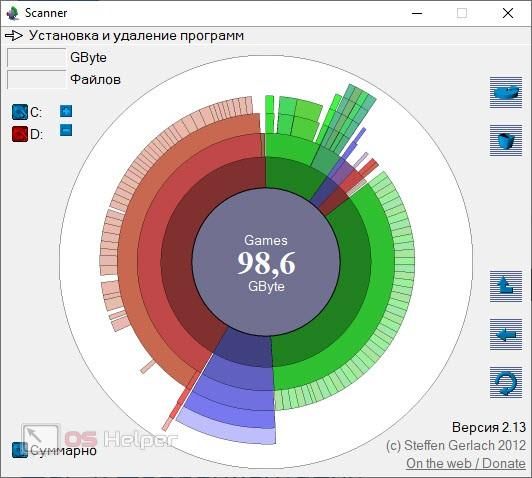Minimize the Scanner window

[x=417, y=13]
